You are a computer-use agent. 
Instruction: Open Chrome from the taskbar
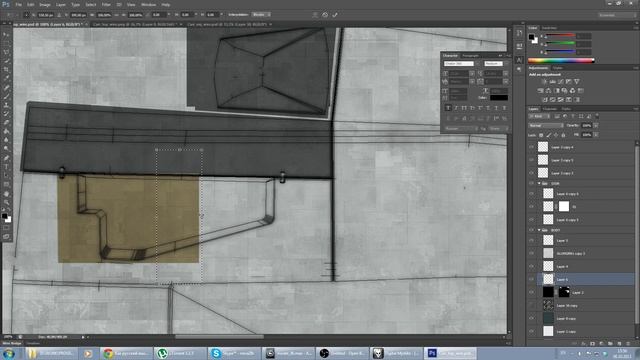pos(126,353)
